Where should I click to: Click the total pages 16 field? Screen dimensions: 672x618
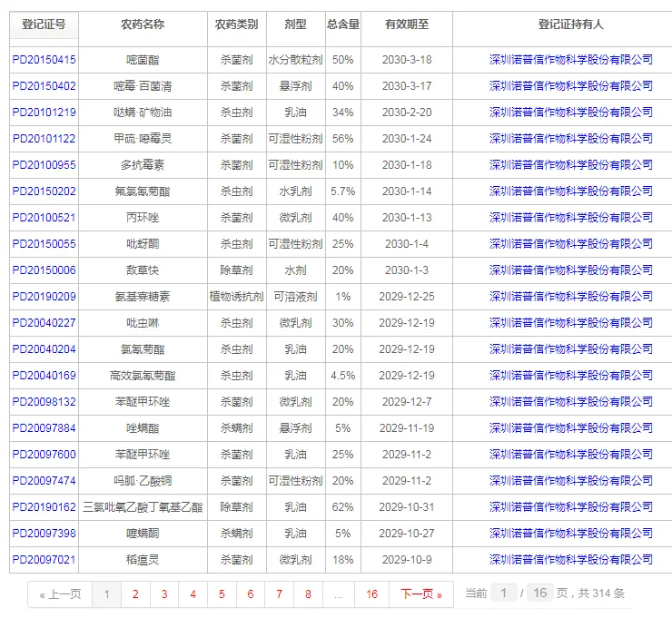(x=540, y=593)
